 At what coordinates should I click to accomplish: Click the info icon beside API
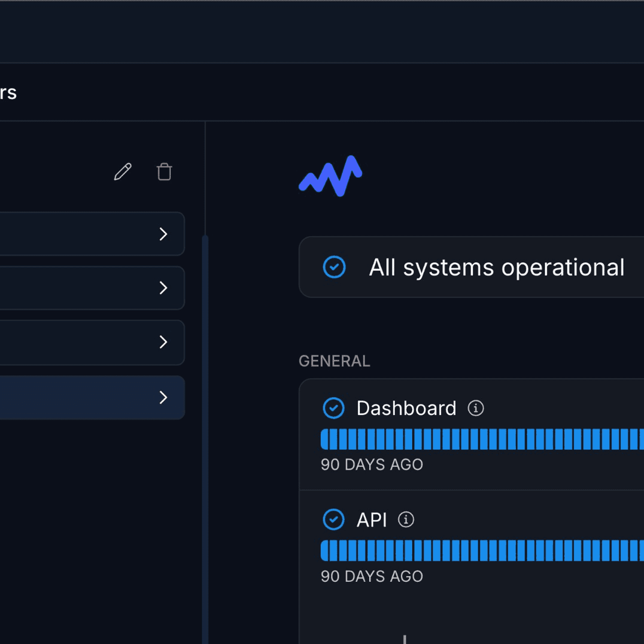406,519
